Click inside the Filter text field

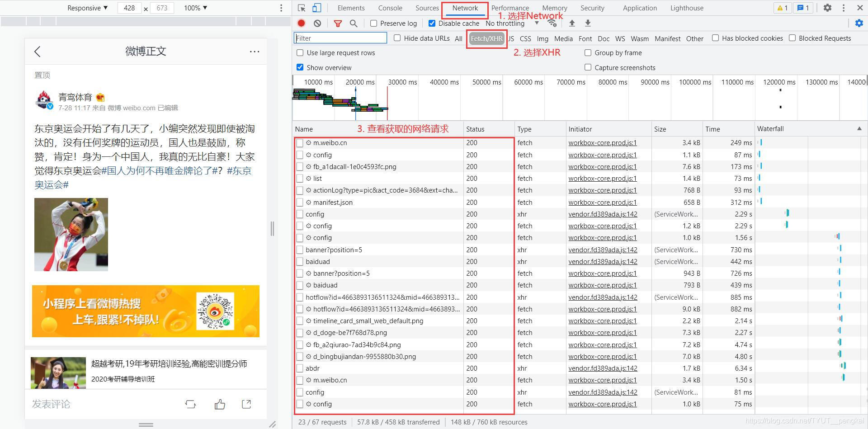[x=340, y=38]
